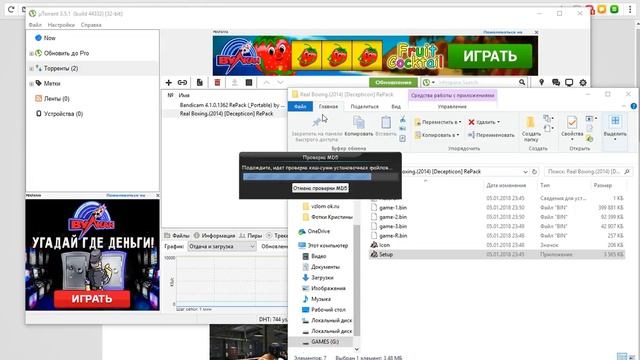Click the move up queue arrow in uTorrent

[x=266, y=82]
